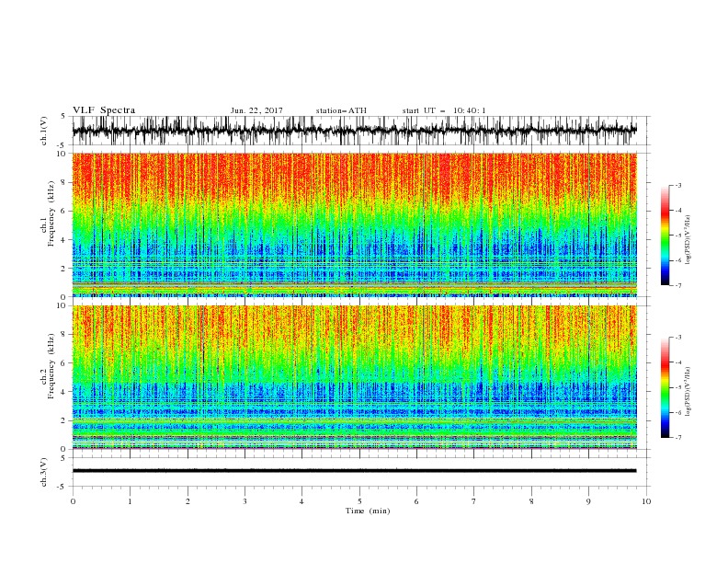Click the "station=ATH" header label
728x563 pixels.
click(x=341, y=110)
